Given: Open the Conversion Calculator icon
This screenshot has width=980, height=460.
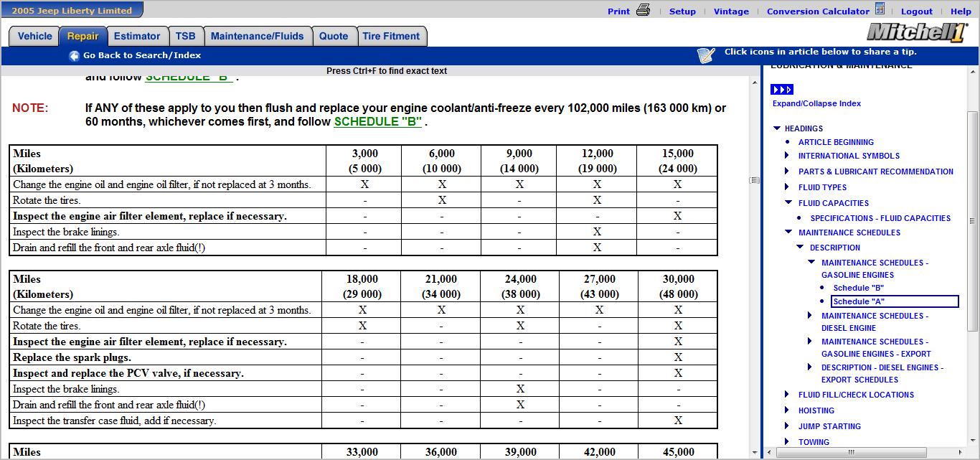Looking at the screenshot, I should click(880, 9).
